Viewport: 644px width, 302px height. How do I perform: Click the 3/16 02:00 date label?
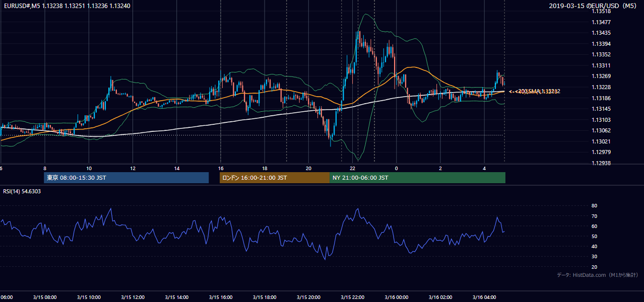point(440,297)
